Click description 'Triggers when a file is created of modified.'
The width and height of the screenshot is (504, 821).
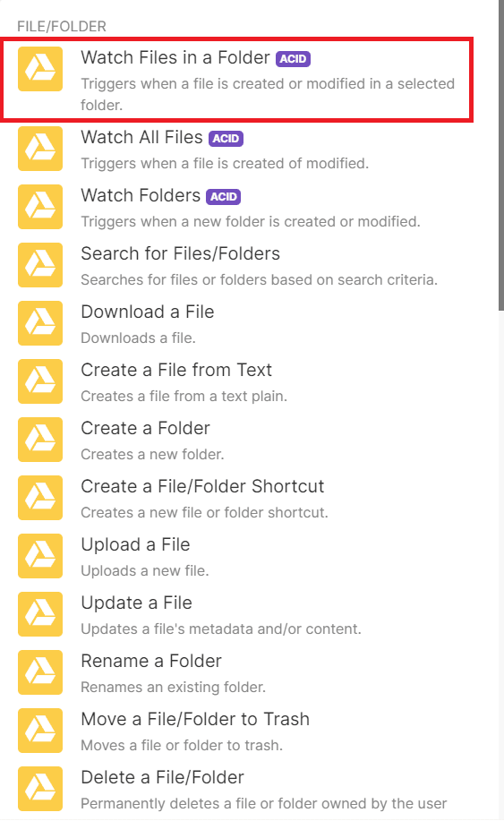coord(225,163)
